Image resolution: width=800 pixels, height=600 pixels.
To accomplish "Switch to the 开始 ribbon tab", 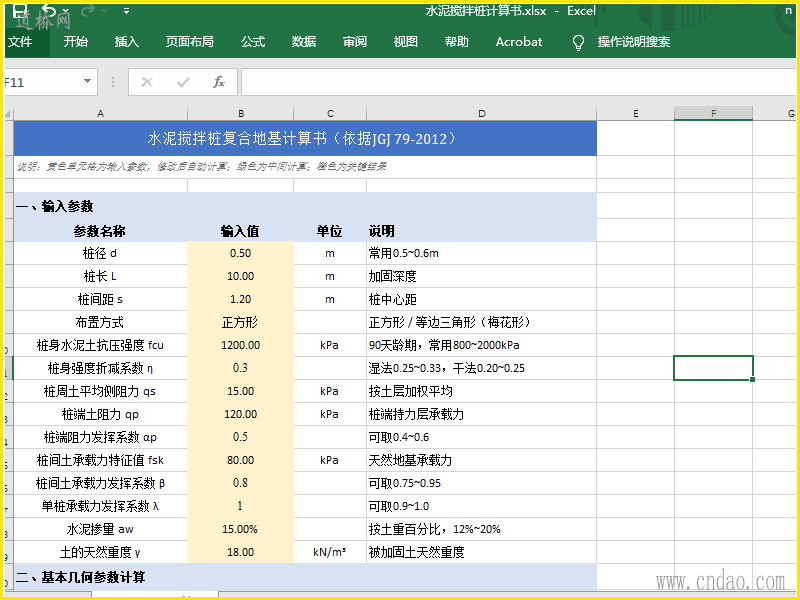I will [76, 42].
